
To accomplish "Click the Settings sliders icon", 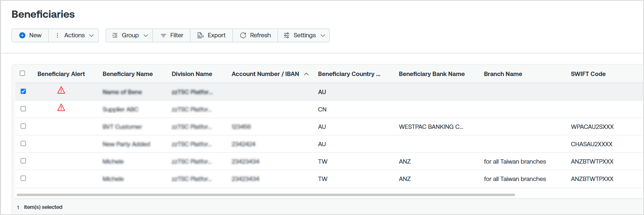I will point(286,35).
